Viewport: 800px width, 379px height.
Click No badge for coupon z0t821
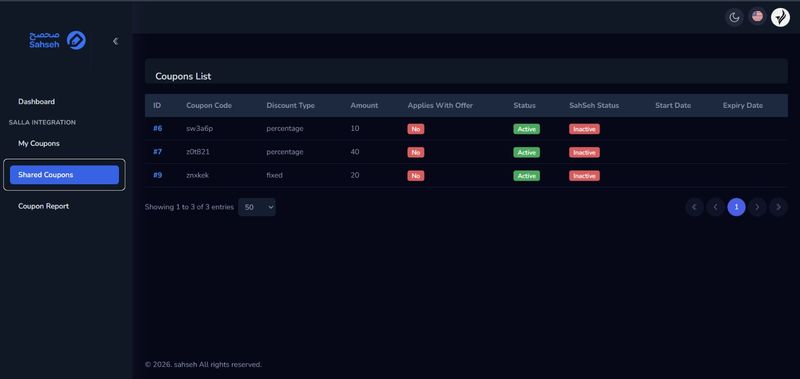click(416, 153)
